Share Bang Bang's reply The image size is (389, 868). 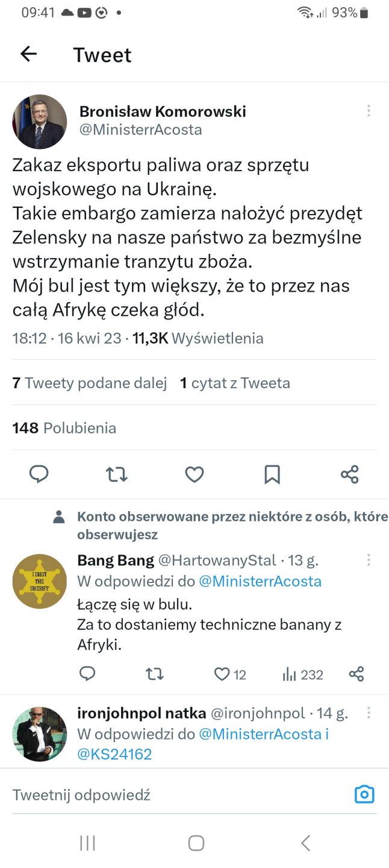point(356,674)
